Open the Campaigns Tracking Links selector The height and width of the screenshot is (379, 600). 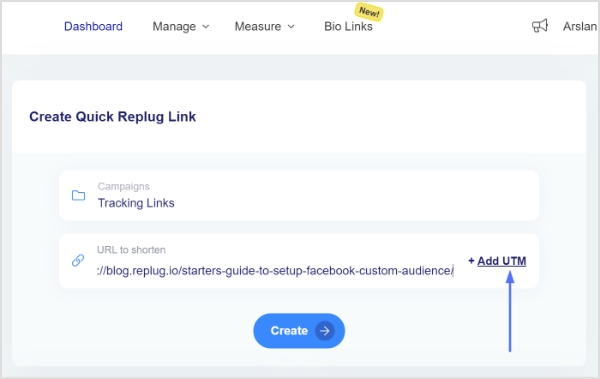(299, 196)
